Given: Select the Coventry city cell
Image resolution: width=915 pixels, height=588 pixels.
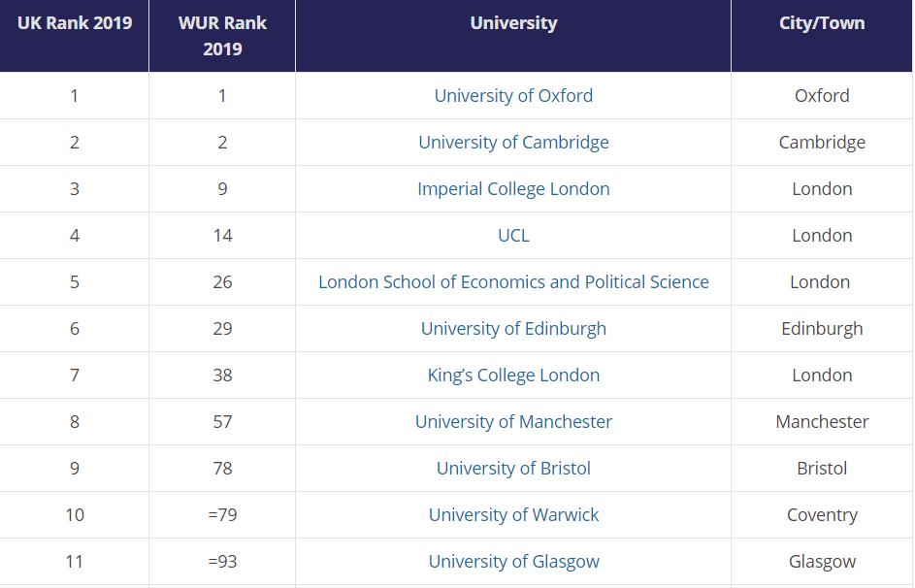Looking at the screenshot, I should pyautogui.click(x=822, y=515).
